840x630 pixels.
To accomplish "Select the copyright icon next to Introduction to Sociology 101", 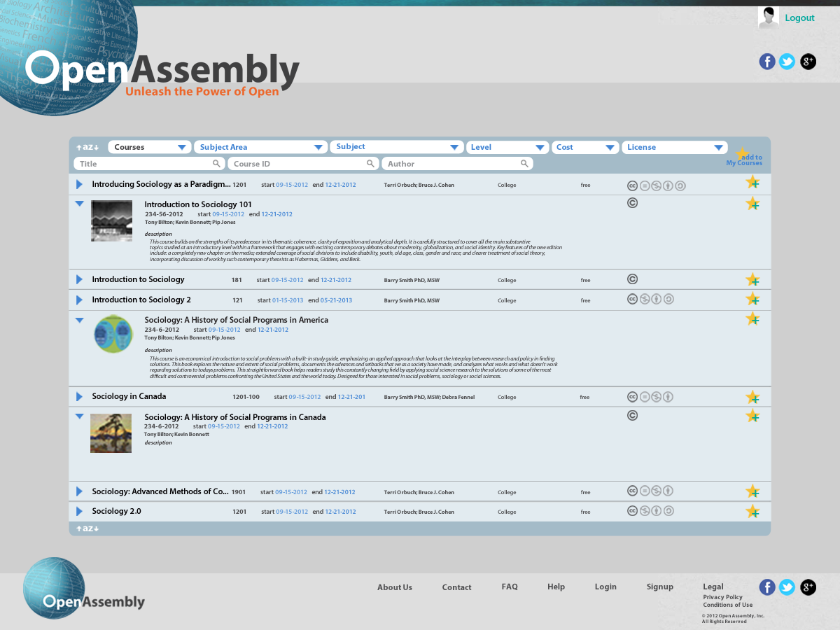I will click(x=632, y=202).
